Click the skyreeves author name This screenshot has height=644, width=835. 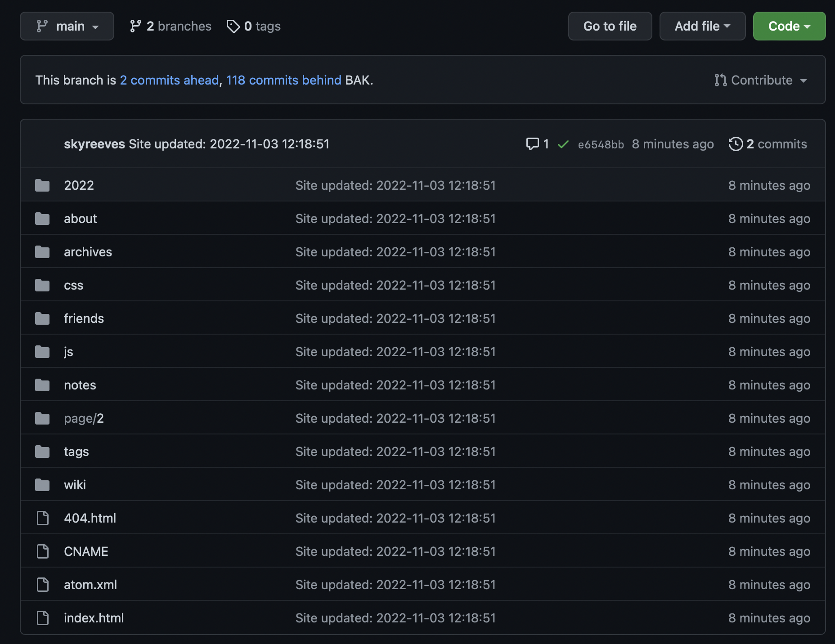[94, 144]
